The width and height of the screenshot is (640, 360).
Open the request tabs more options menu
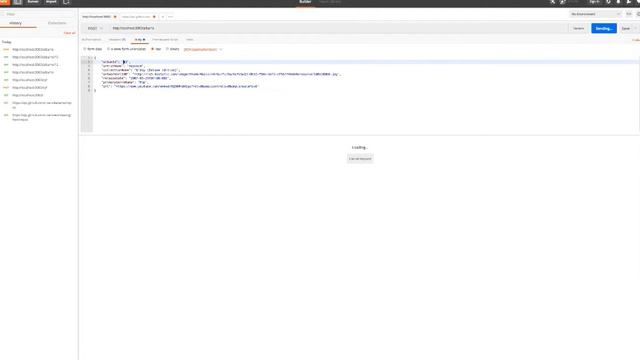[170, 17]
